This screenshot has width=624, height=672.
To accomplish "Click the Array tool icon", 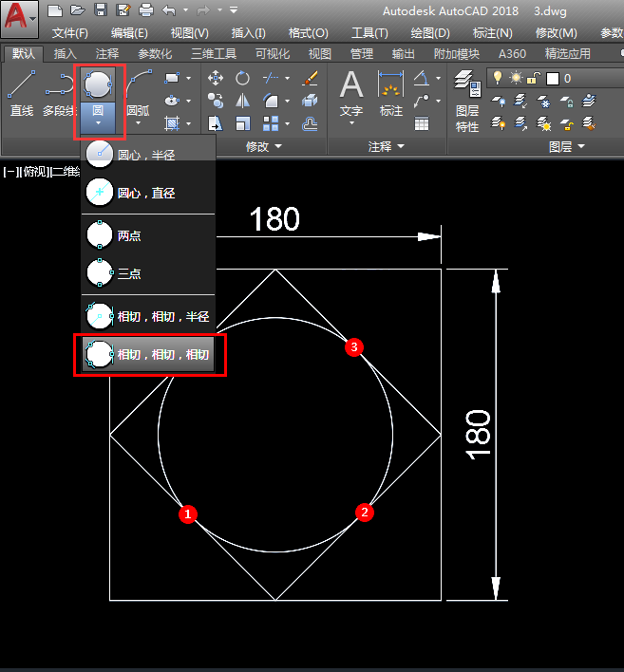I will pyautogui.click(x=270, y=123).
